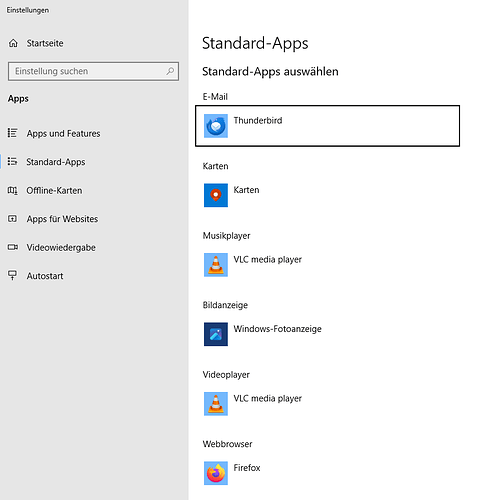Click into Einstellung suchen search field
This screenshot has width=491, height=500.
[x=93, y=71]
